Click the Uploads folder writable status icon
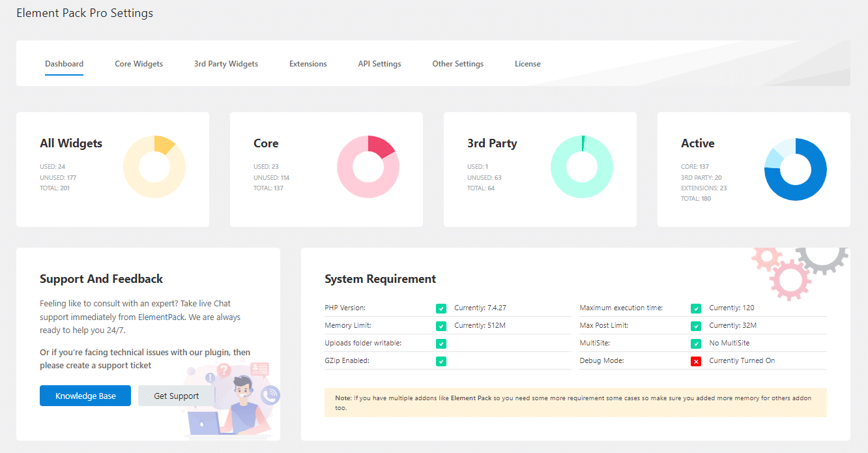 click(441, 343)
